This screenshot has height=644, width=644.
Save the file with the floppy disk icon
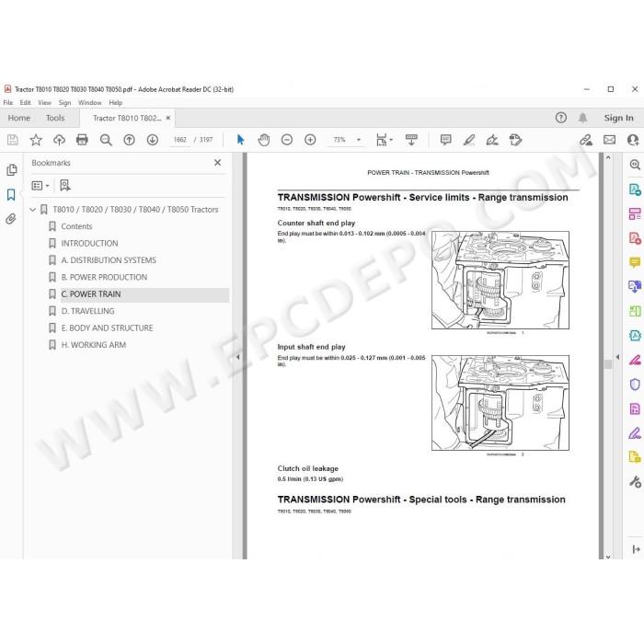coord(13,140)
